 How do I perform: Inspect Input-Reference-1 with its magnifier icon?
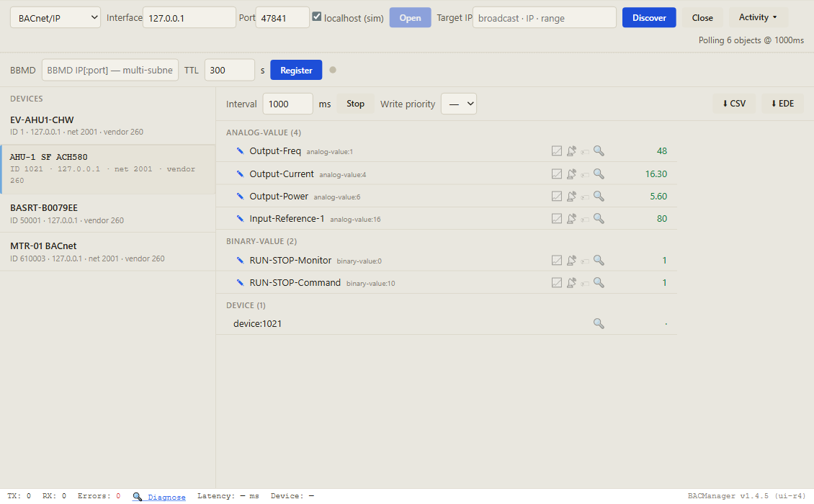click(599, 219)
